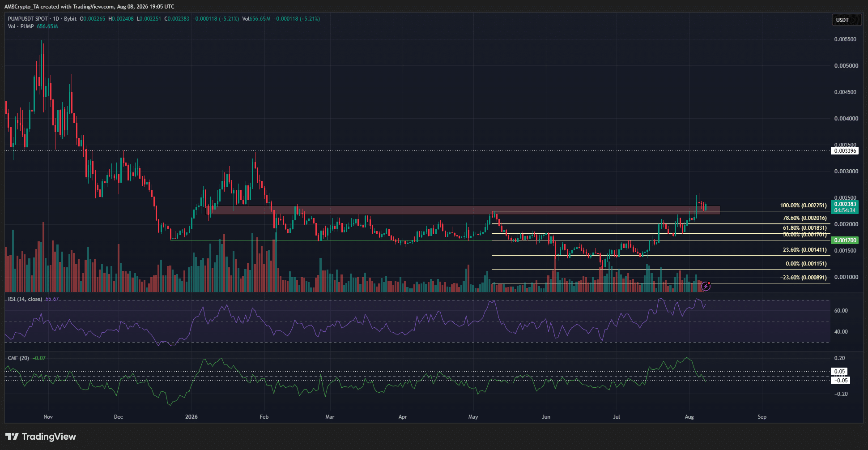Click the Vol656.65M reading in header

[x=256, y=19]
